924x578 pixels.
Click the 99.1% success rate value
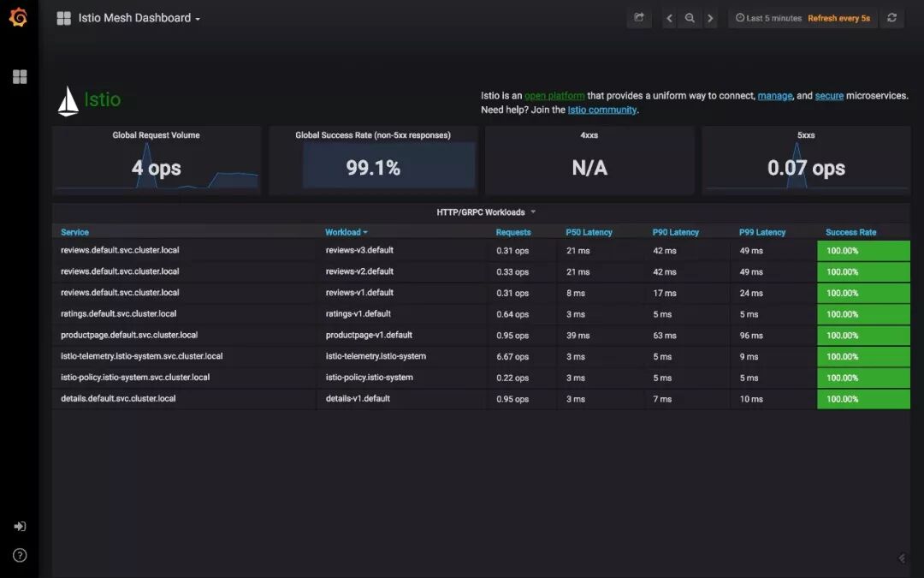[373, 168]
